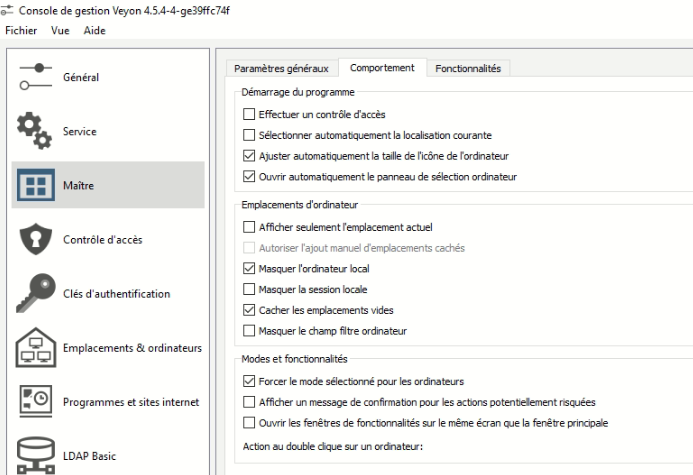Select Service label in sidebar
693x475 pixels.
80,131
